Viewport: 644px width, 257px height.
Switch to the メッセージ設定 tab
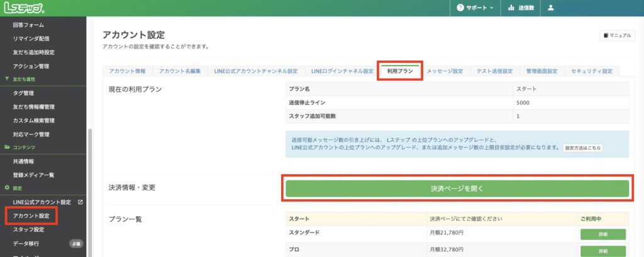(x=445, y=71)
